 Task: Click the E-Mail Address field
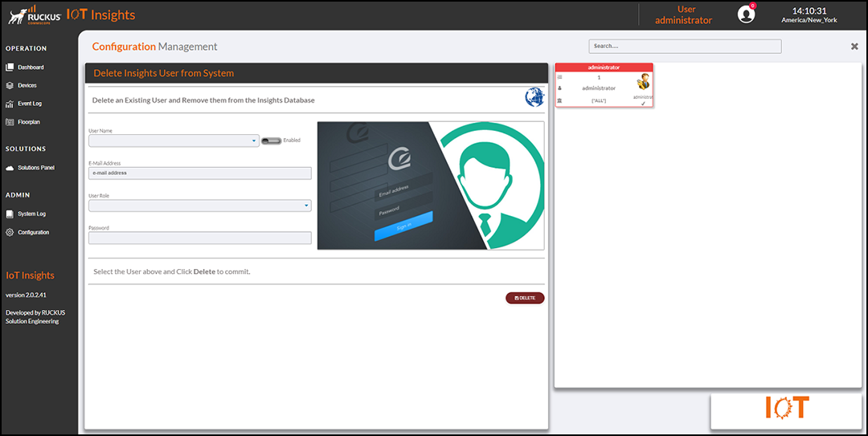200,173
